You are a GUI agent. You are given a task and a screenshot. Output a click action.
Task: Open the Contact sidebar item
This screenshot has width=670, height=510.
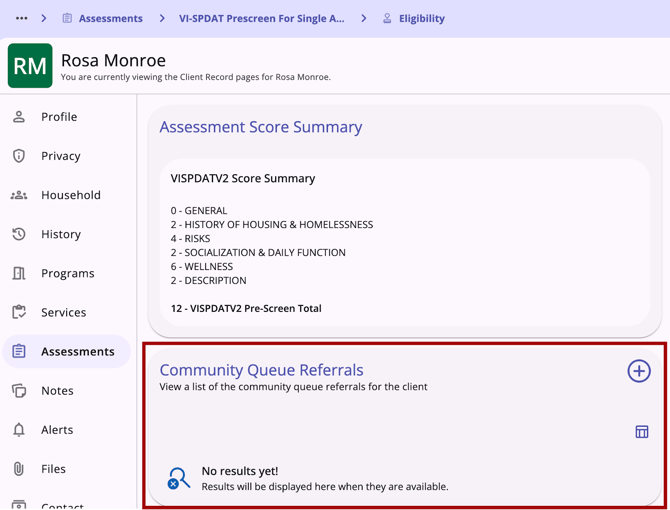pos(62,504)
